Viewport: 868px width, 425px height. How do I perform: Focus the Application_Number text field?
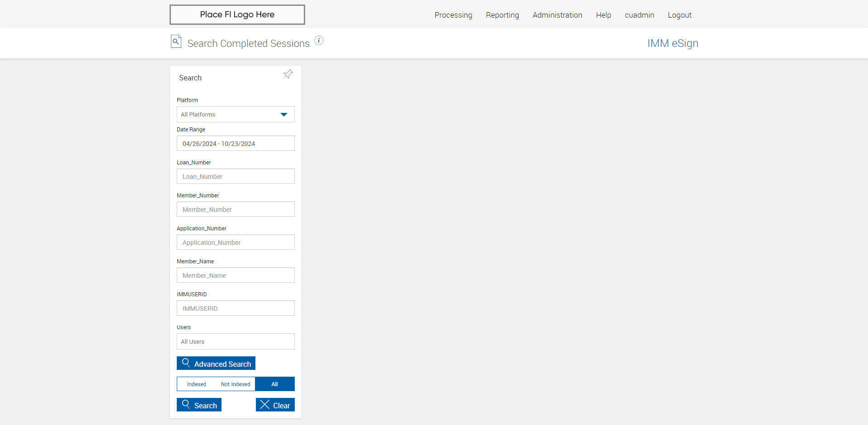click(x=236, y=243)
